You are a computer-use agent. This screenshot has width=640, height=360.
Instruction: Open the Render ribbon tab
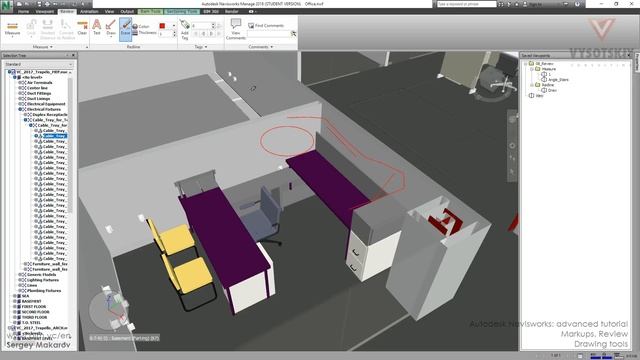coord(232,11)
